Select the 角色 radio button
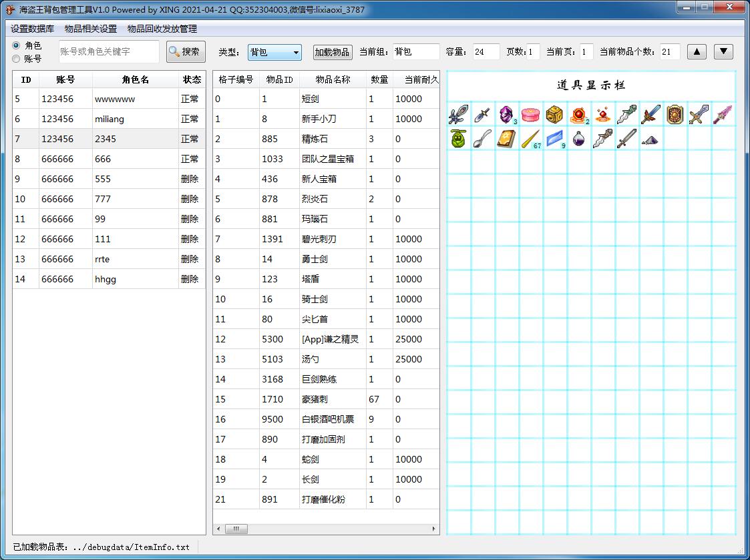This screenshot has width=750, height=560. pyautogui.click(x=16, y=45)
